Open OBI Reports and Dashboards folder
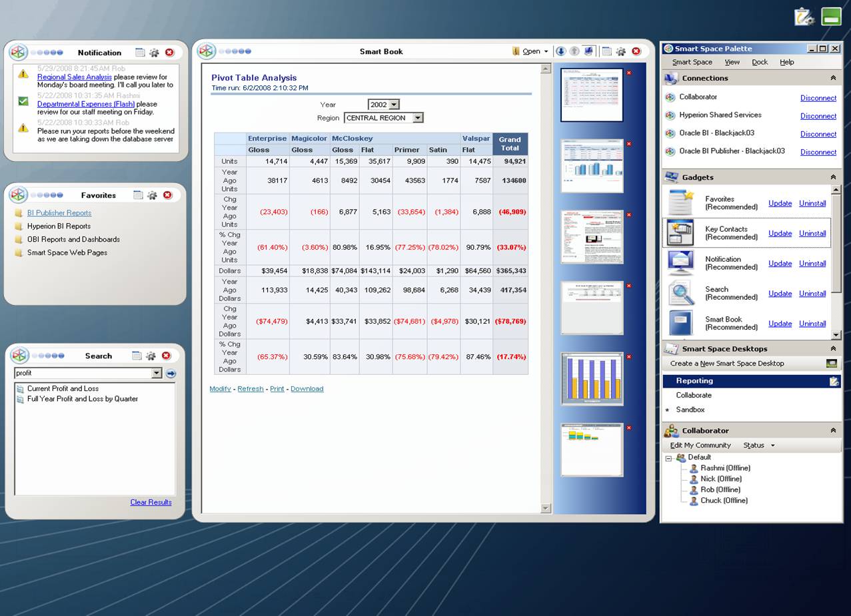The height and width of the screenshot is (616, 851). coord(73,240)
